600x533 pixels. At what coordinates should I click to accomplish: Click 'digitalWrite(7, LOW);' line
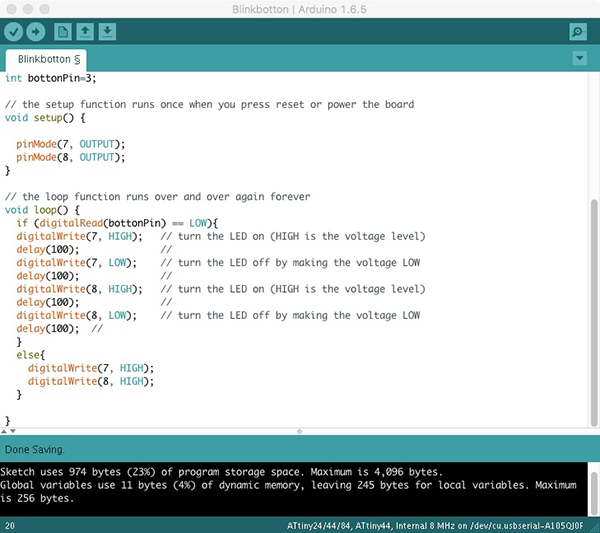[x=76, y=263]
